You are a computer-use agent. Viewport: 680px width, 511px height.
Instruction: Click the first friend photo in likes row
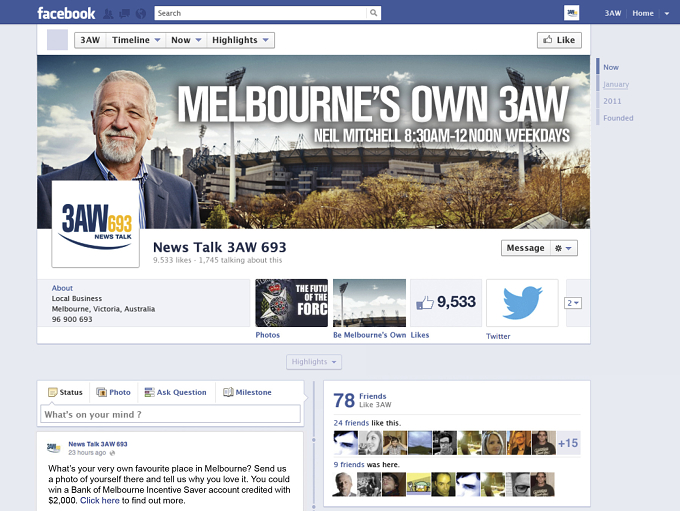tap(346, 443)
